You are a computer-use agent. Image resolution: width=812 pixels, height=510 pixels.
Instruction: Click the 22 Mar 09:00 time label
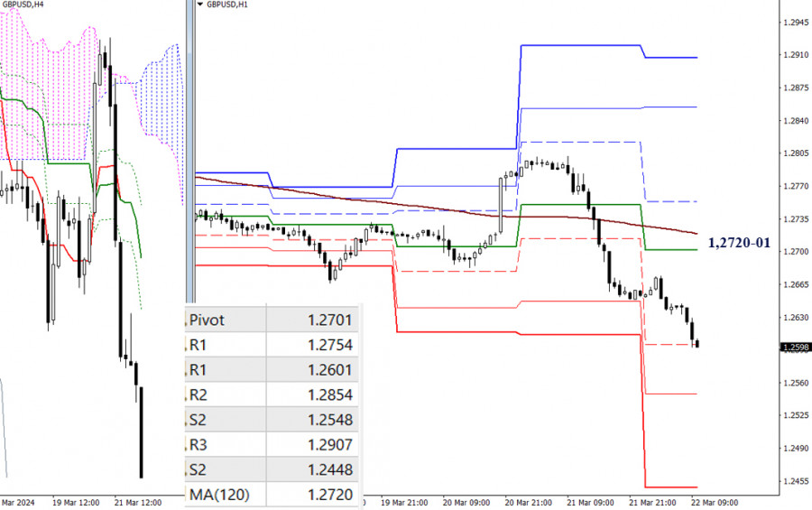715,503
